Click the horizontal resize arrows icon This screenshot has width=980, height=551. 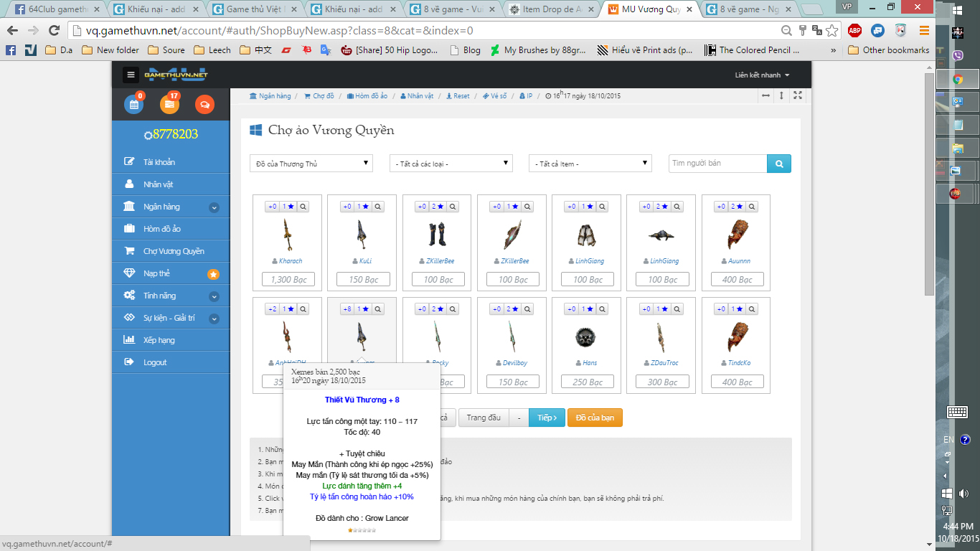(x=765, y=95)
